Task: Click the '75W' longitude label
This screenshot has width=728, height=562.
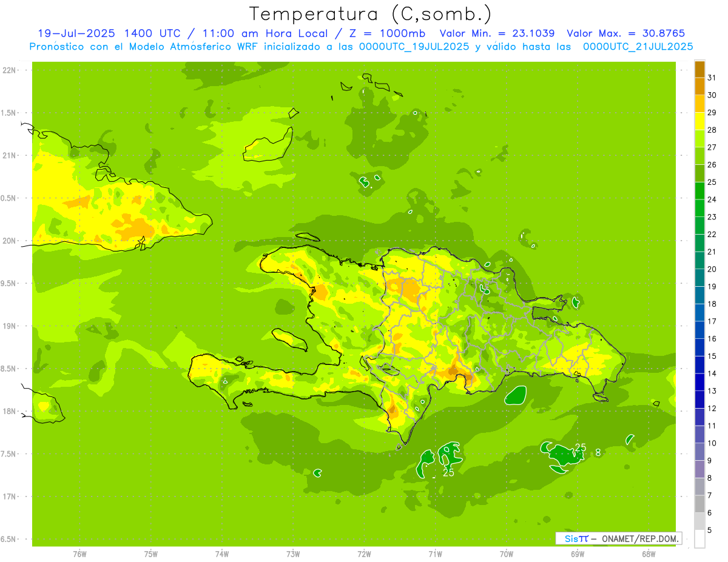Action: point(151,554)
